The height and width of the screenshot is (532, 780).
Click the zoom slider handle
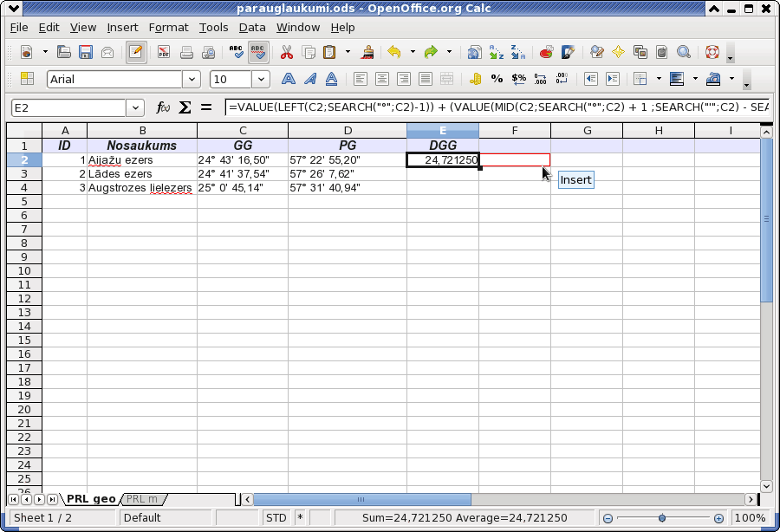[x=661, y=518]
